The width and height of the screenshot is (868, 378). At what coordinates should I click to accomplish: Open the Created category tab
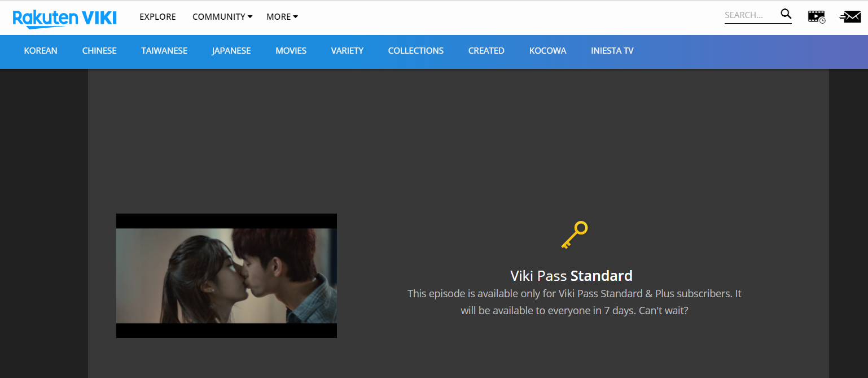(x=486, y=51)
